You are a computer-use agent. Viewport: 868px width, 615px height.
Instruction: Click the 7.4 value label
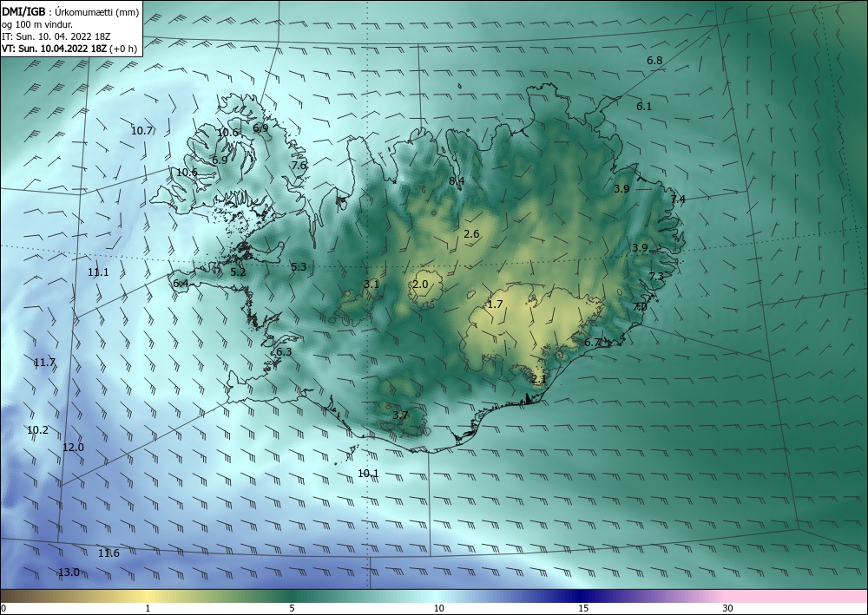pyautogui.click(x=678, y=200)
